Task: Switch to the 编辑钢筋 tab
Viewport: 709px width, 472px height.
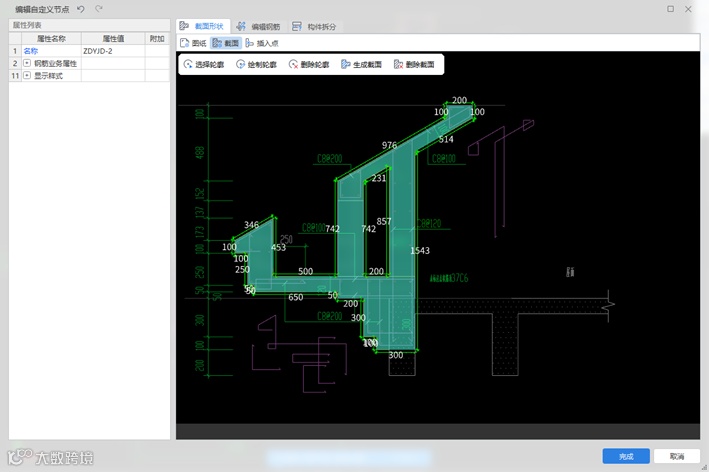Action: tap(259, 26)
